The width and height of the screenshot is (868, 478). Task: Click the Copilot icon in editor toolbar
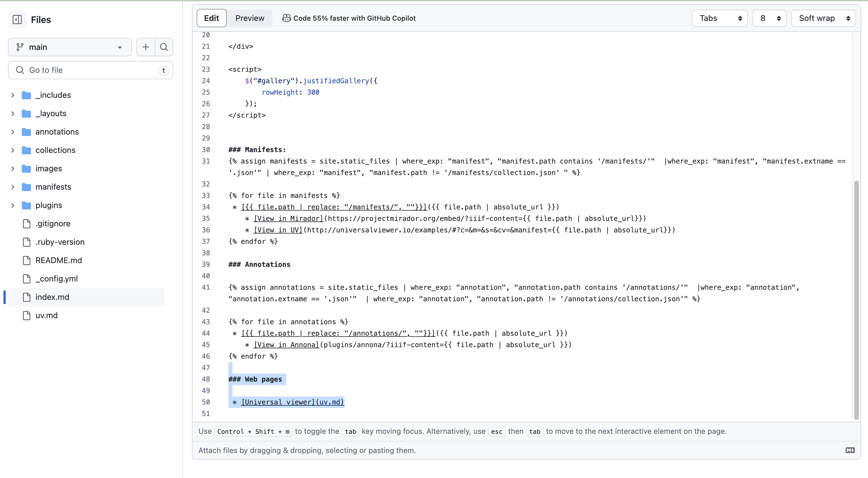pos(286,18)
